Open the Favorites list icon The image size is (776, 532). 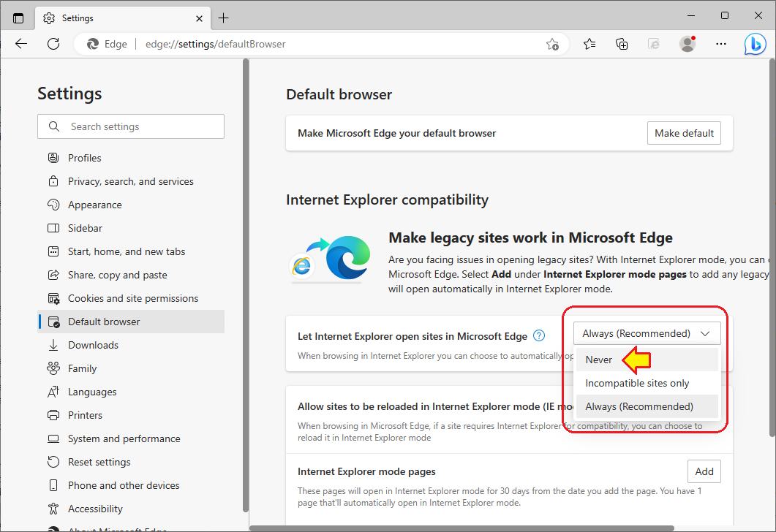click(589, 44)
